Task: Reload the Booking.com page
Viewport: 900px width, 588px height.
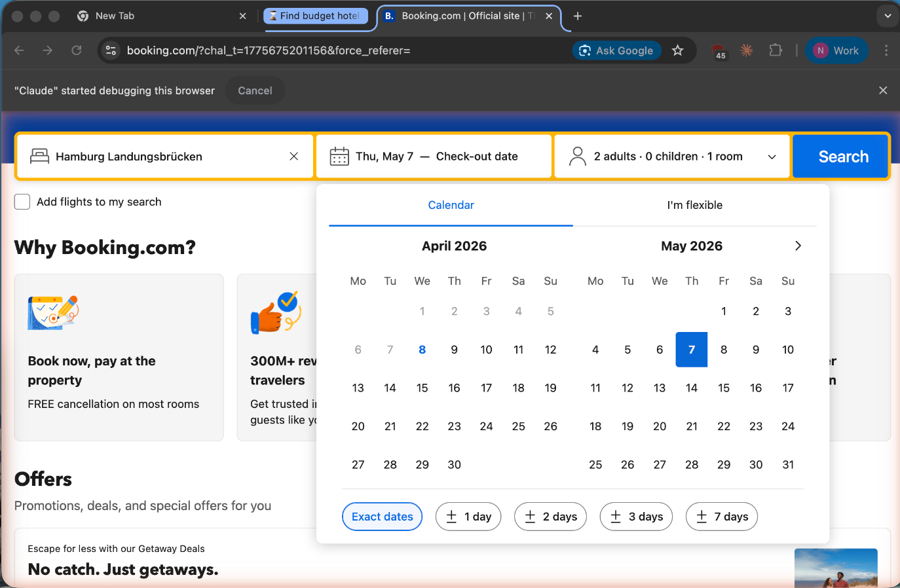Action: (x=77, y=50)
